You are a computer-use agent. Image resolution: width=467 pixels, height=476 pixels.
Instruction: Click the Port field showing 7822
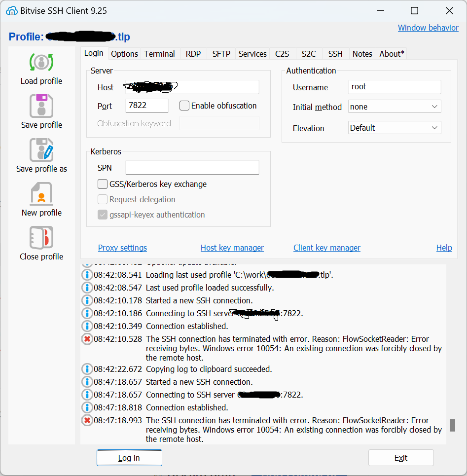tap(147, 106)
